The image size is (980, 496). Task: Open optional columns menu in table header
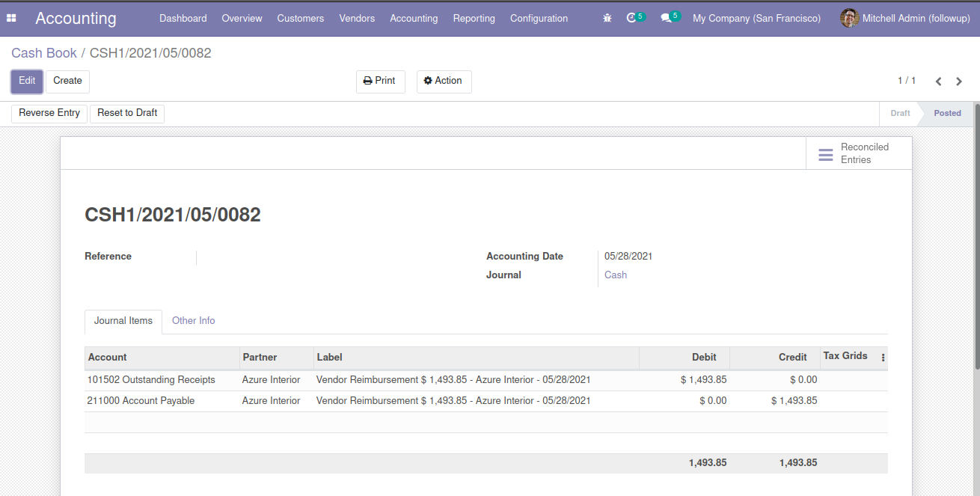883,358
